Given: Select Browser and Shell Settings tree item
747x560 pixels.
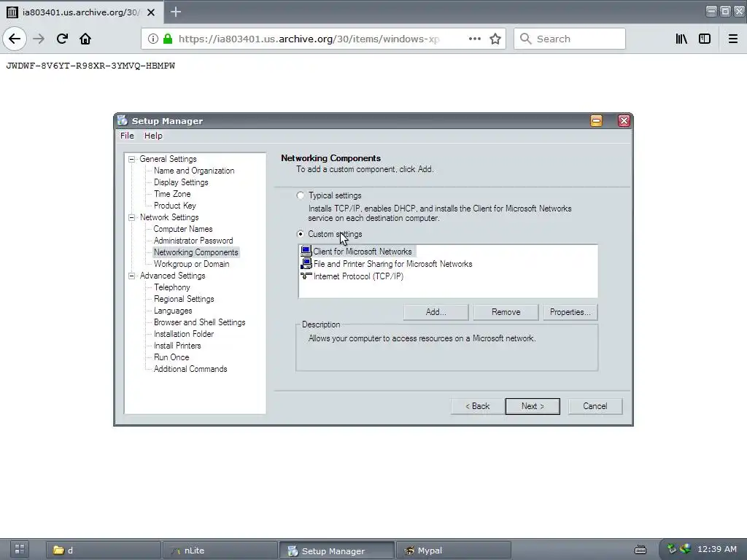Looking at the screenshot, I should pos(200,322).
